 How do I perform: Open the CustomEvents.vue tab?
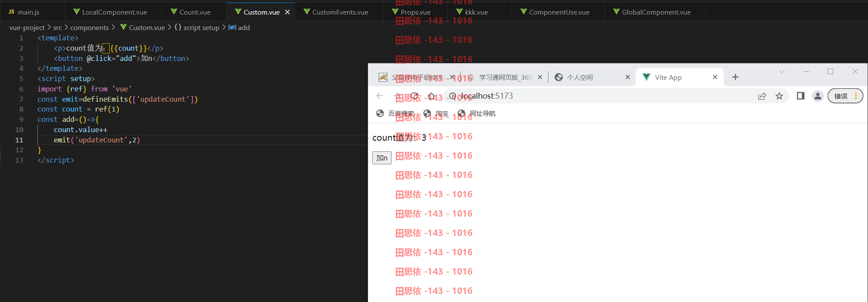pyautogui.click(x=340, y=12)
